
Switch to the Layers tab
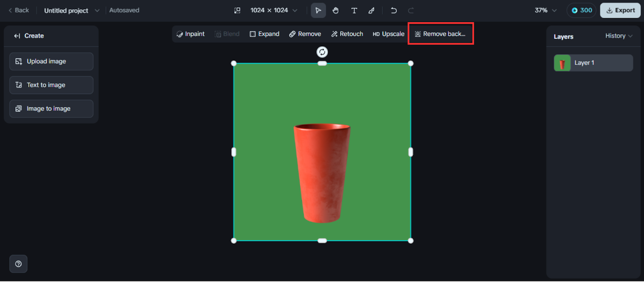tap(563, 36)
